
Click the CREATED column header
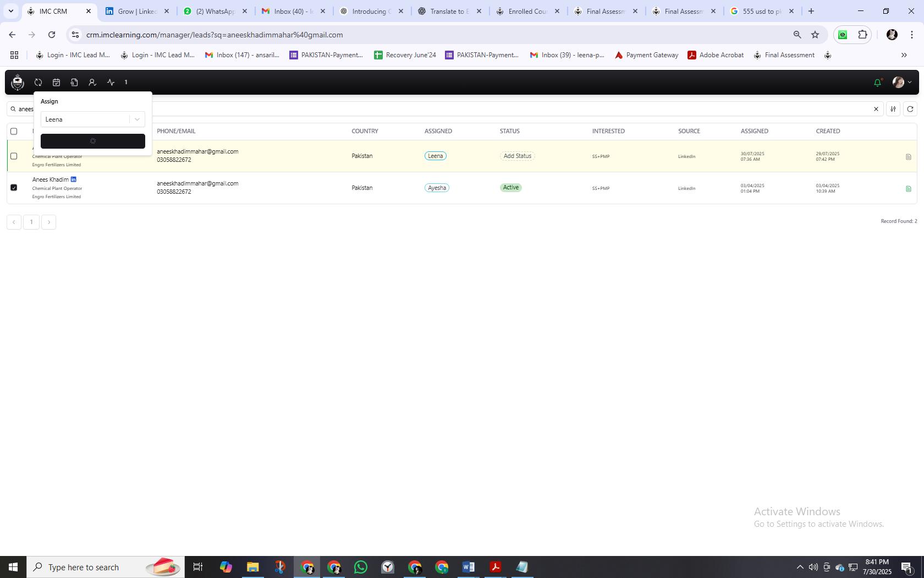point(828,131)
